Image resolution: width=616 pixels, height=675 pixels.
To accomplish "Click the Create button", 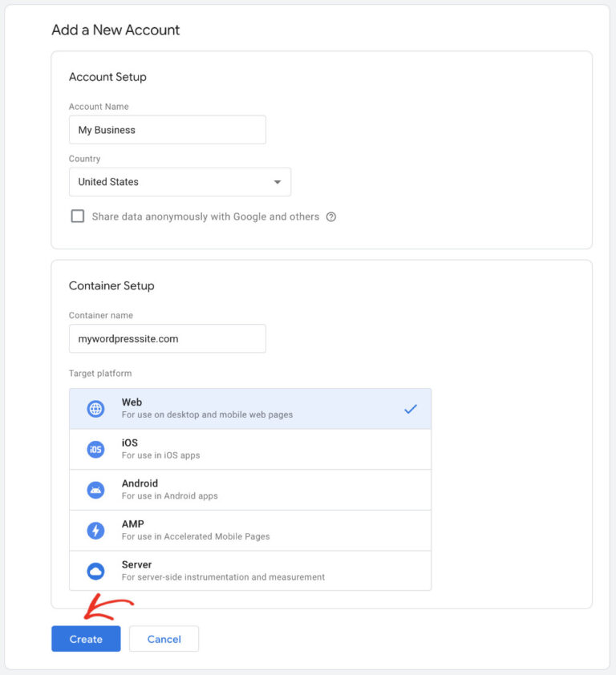I will [85, 639].
